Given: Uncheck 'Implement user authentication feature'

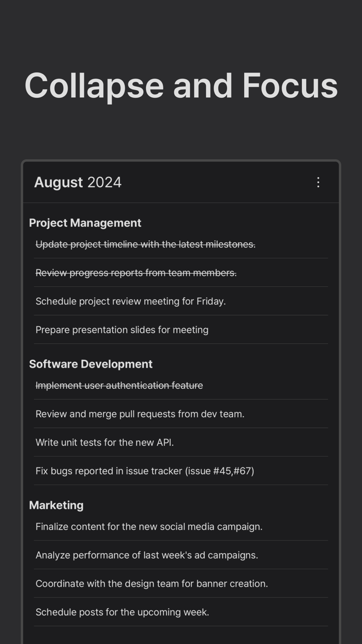Looking at the screenshot, I should (x=119, y=385).
